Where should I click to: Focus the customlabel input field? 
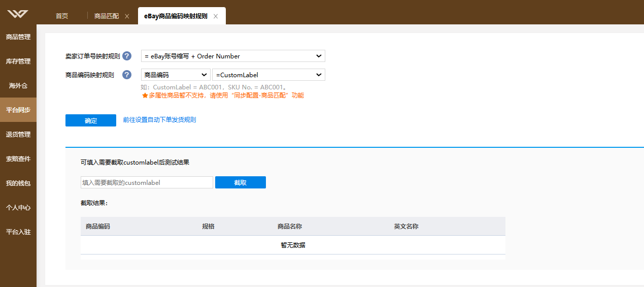[147, 182]
